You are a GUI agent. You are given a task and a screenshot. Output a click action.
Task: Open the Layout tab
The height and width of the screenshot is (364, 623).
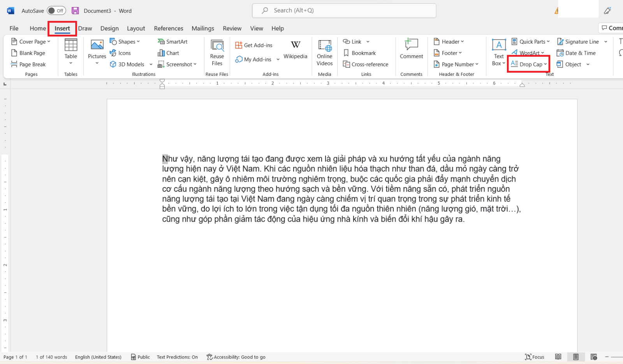(x=136, y=28)
